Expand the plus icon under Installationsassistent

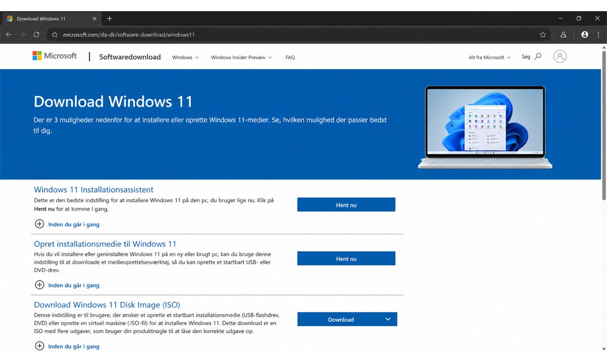(x=39, y=224)
